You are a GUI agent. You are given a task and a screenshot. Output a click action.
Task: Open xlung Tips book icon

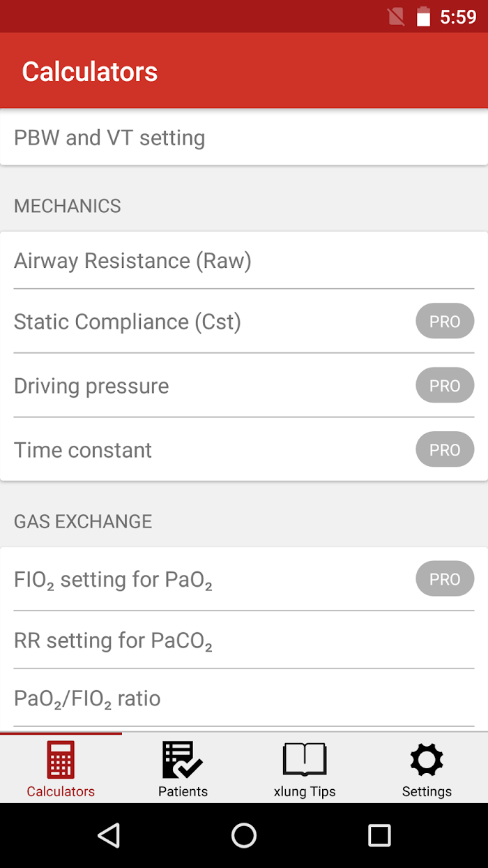pos(305,759)
